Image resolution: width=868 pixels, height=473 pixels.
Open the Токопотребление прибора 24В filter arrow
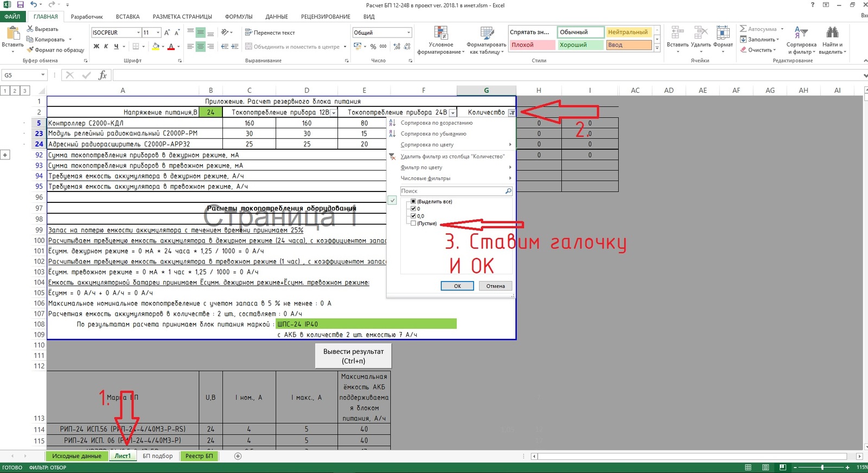(452, 113)
